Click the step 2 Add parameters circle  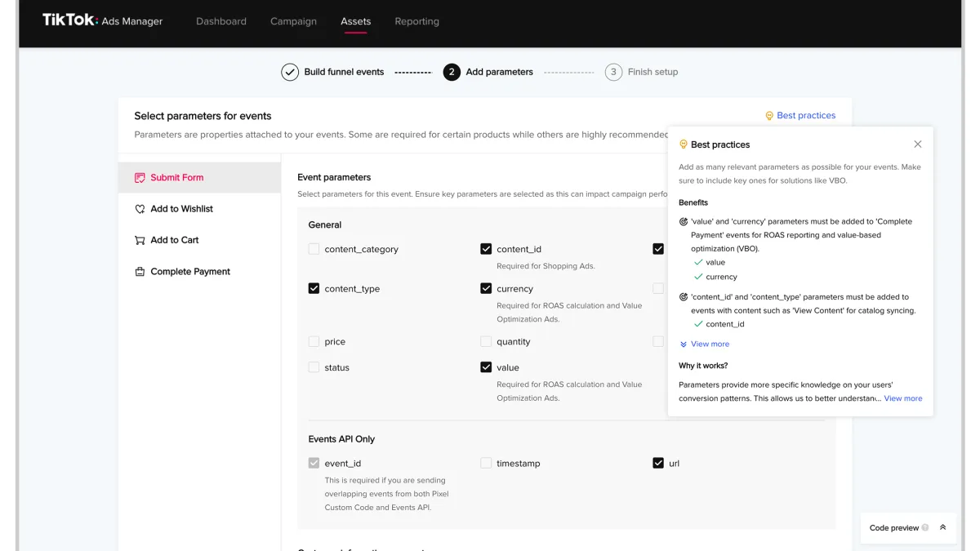pos(452,72)
